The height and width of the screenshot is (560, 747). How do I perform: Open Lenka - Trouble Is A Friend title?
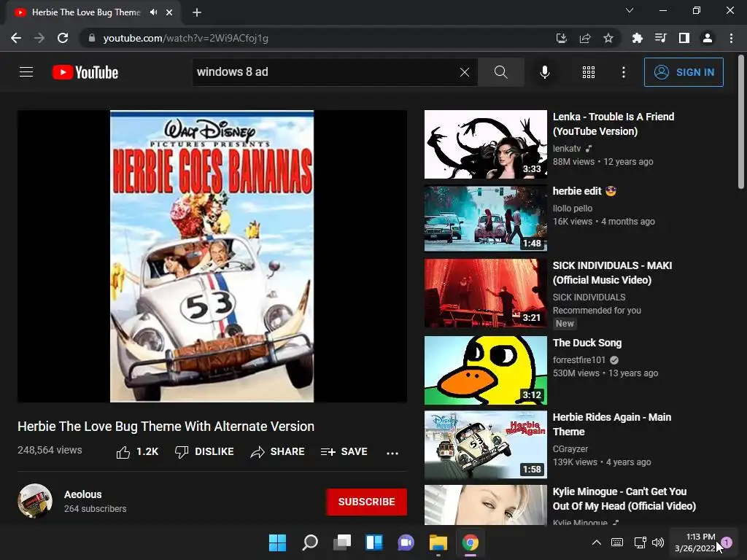click(x=613, y=124)
